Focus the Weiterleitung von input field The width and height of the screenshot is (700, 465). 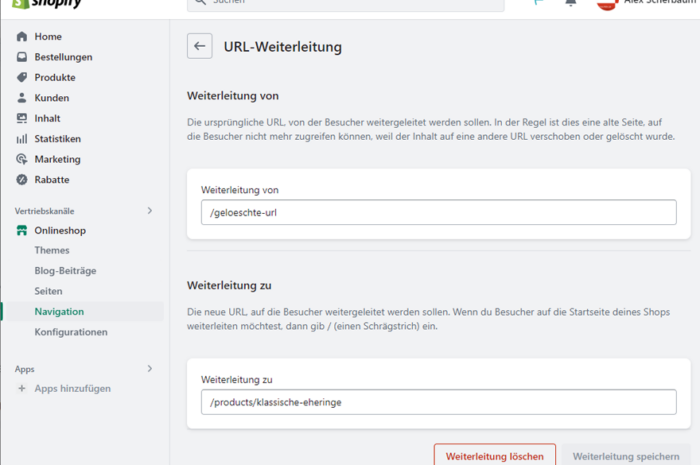coord(438,212)
